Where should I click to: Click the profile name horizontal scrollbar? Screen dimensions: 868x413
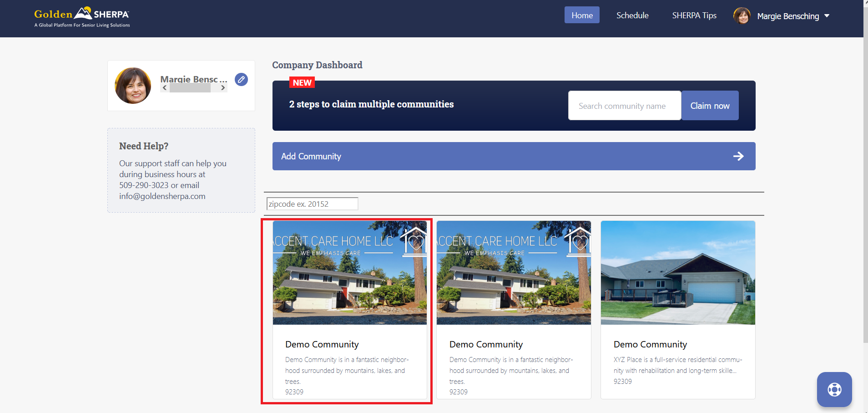click(190, 88)
